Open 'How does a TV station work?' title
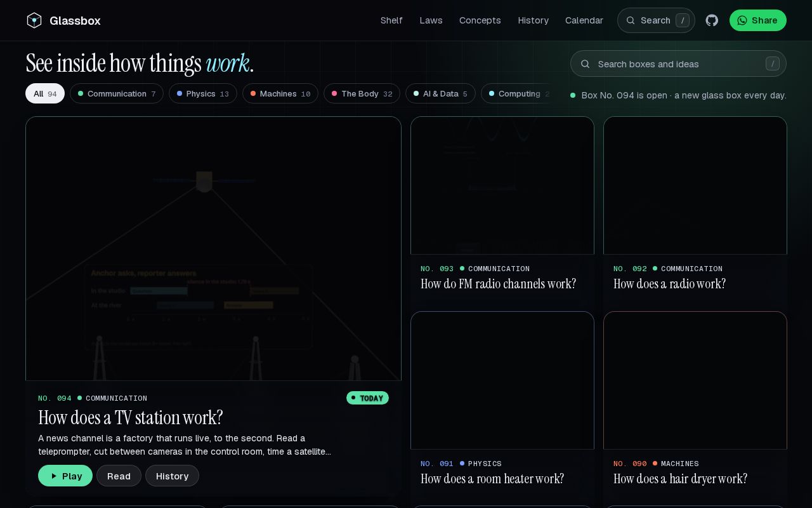This screenshot has width=812, height=508. [x=131, y=417]
